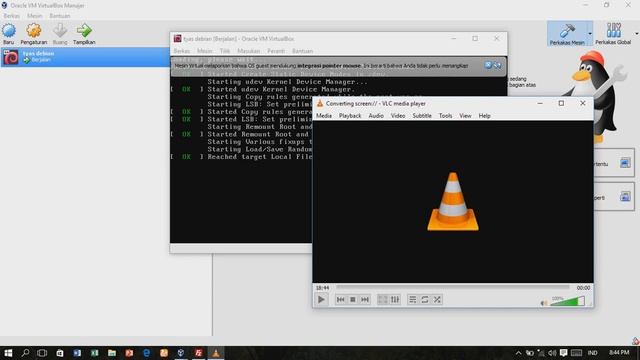Expand Perkakas Mesin dropdown arrow

click(590, 33)
